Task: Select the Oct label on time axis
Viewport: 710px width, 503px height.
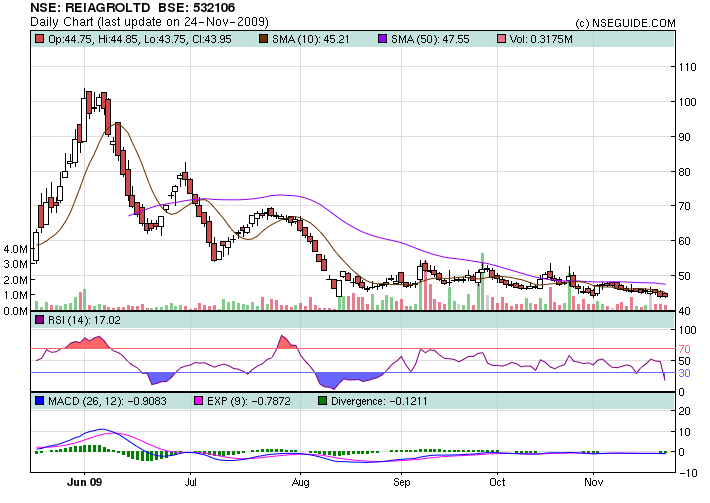Action: click(x=497, y=480)
